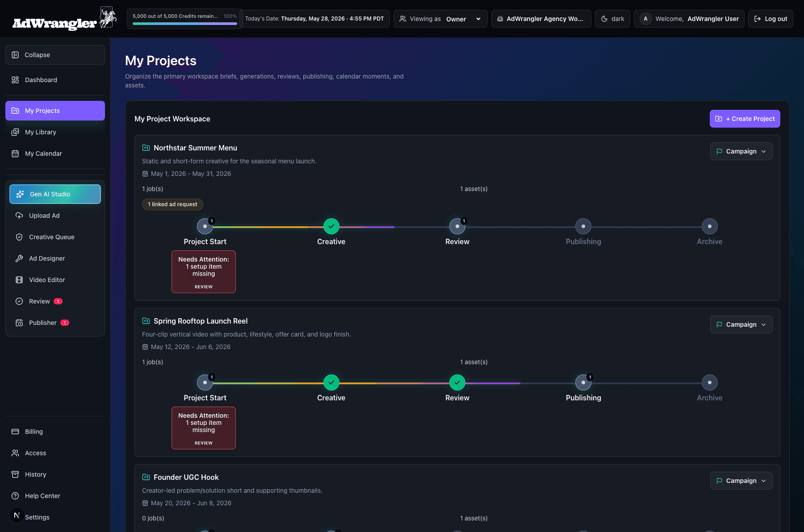Click the 1 linked ad request tag
Viewport: 804px width, 532px height.
[172, 204]
